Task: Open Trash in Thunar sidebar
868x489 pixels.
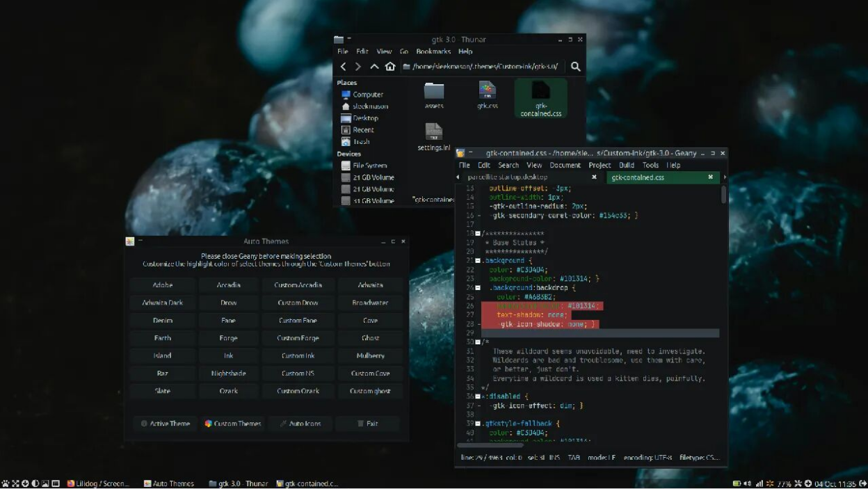Action: click(355, 142)
